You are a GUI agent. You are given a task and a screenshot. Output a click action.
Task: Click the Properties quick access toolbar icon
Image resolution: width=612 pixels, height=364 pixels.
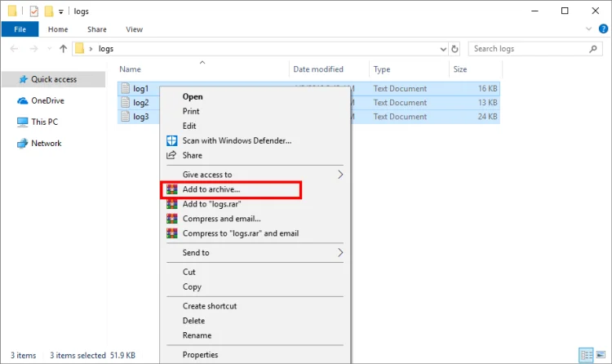coord(33,11)
